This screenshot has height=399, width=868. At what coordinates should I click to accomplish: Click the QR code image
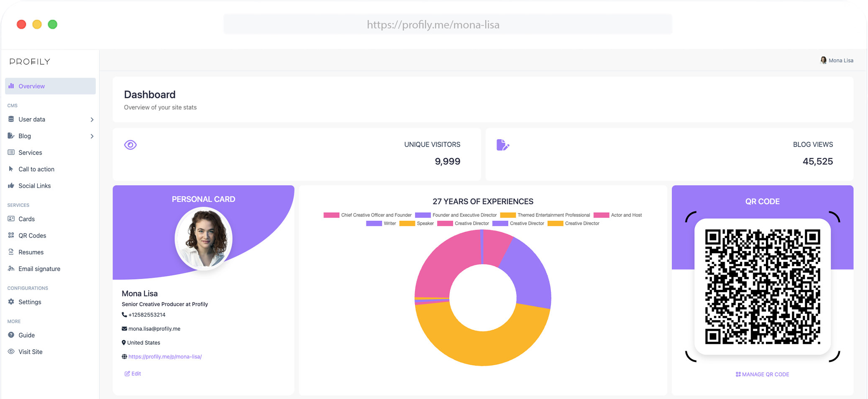[763, 287]
